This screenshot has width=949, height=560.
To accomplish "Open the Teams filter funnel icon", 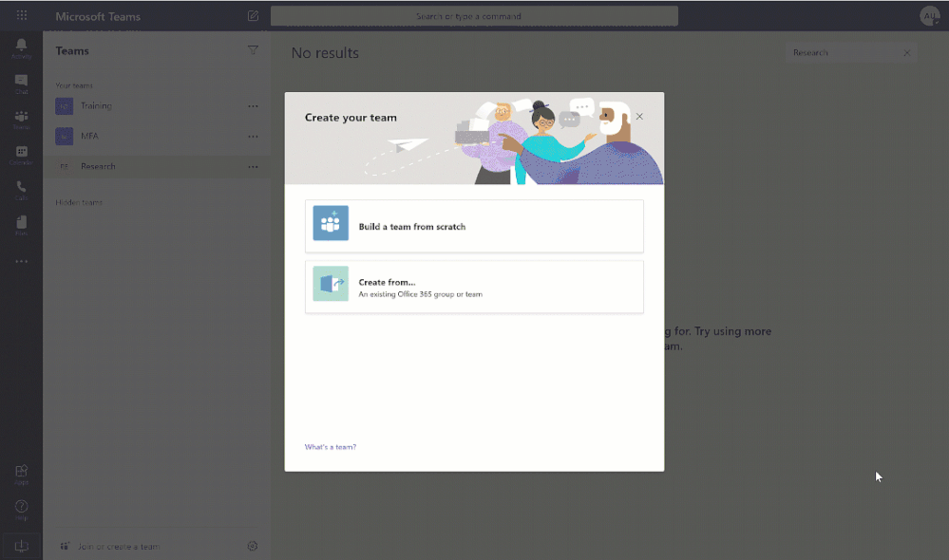I will click(x=253, y=50).
